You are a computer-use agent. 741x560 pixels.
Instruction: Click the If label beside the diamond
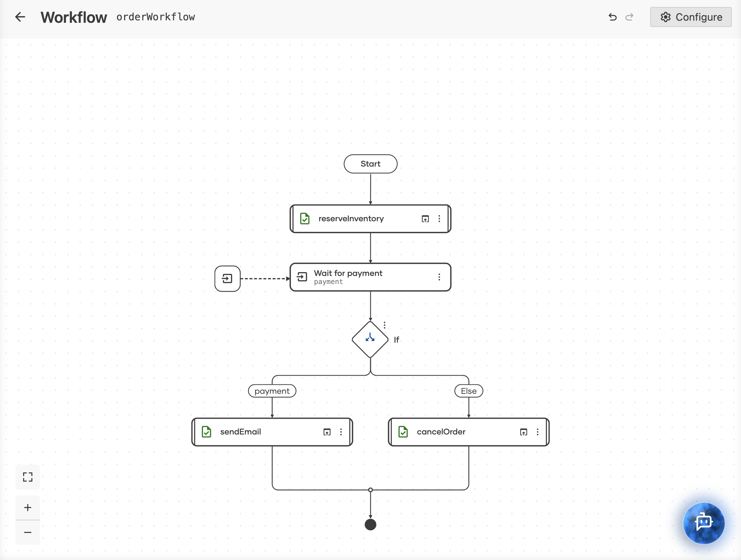(396, 340)
